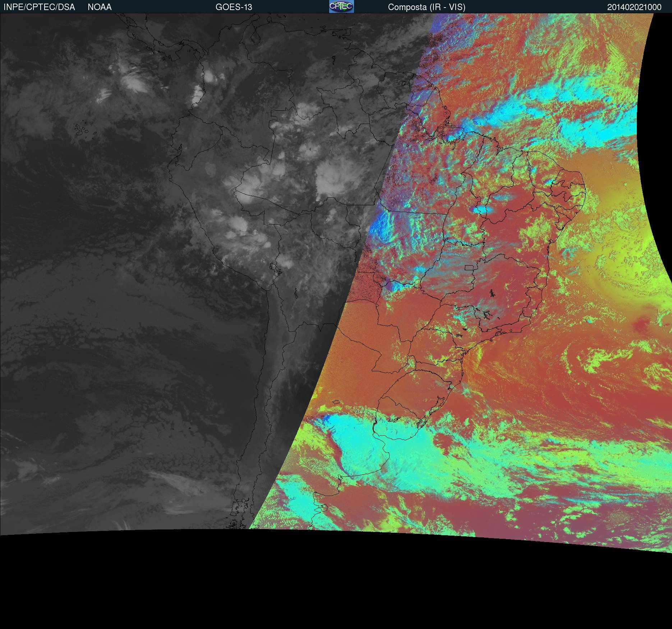Viewport: 672px width, 629px height.
Task: Select the INPE/CPTEC/DSA header label
Action: pos(39,7)
